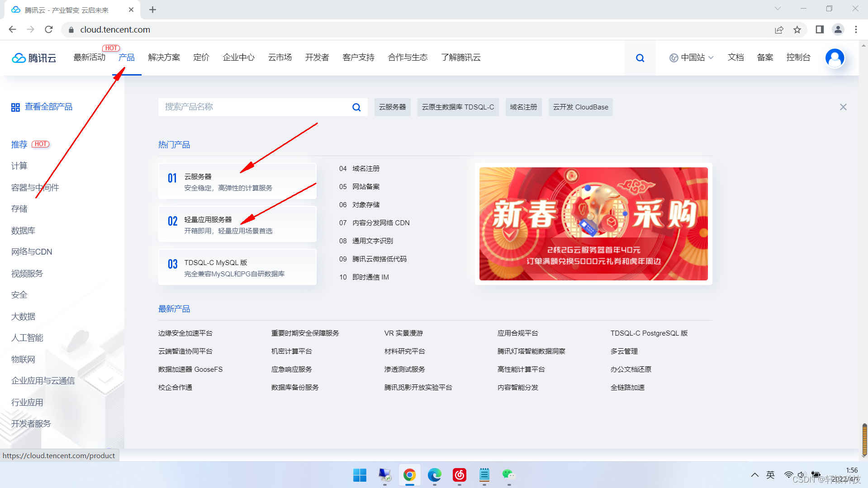Screen dimensions: 868x488
Task: Open the browser tab search chevron
Action: [777, 8]
